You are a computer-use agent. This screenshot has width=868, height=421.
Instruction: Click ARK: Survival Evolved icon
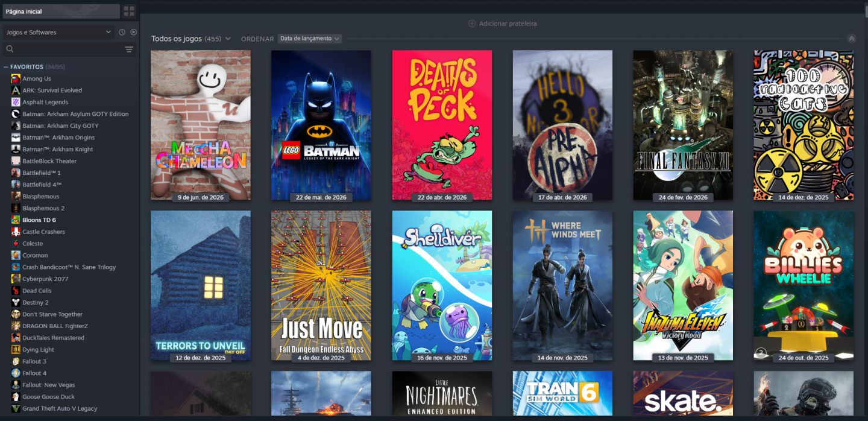[x=16, y=90]
